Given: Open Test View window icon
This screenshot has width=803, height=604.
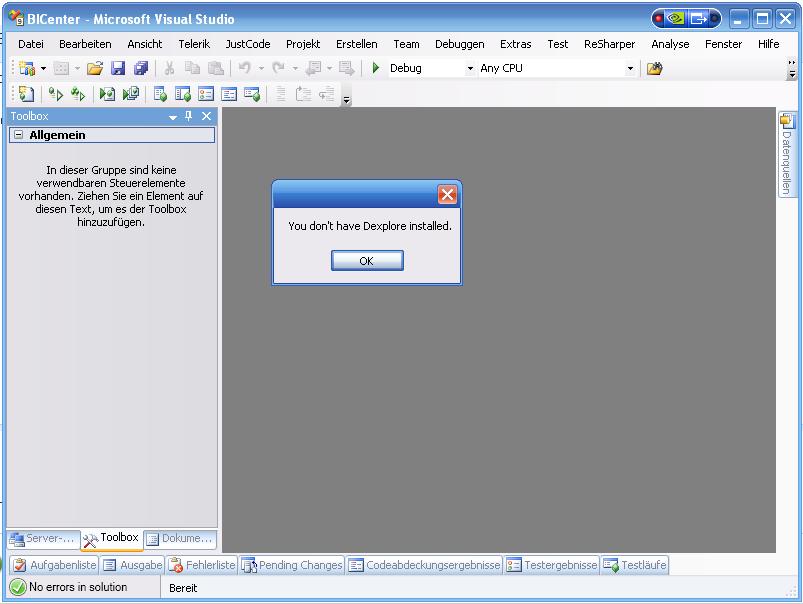Looking at the screenshot, I should coord(160,94).
